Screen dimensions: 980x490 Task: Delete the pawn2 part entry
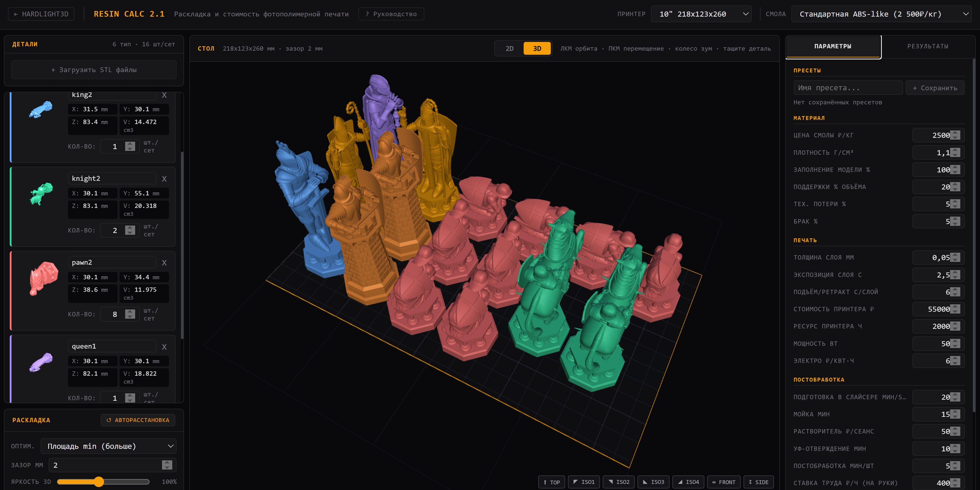164,263
